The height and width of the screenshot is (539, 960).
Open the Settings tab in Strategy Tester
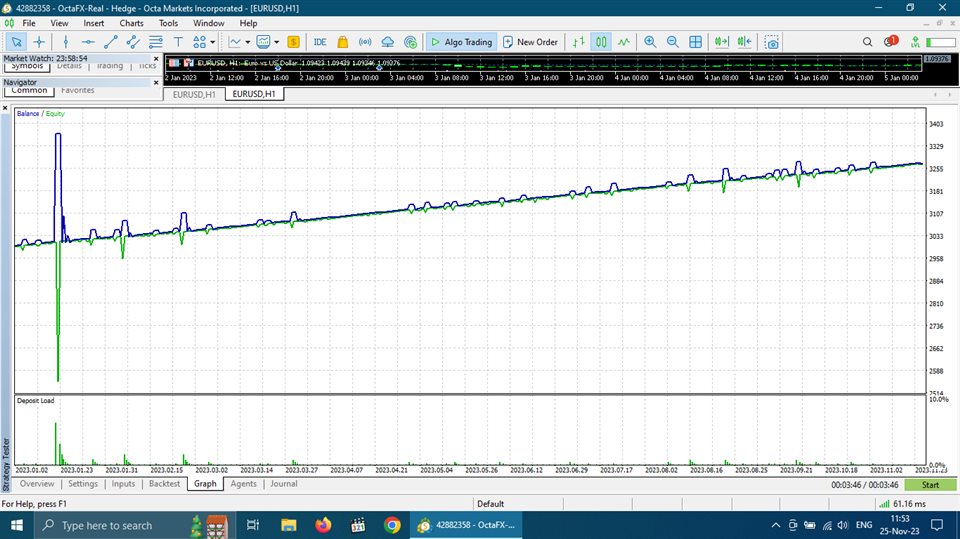[x=83, y=484]
